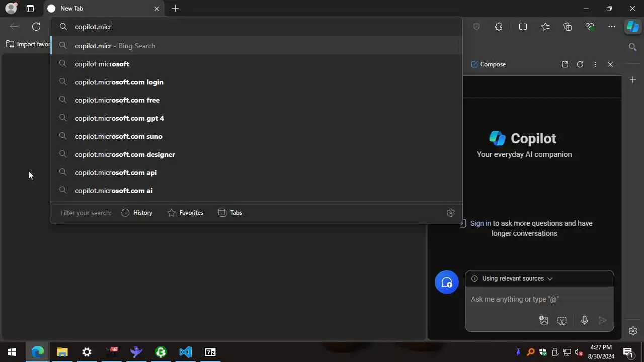Open Copilot pane more options
The height and width of the screenshot is (362, 644).
pos(595,64)
